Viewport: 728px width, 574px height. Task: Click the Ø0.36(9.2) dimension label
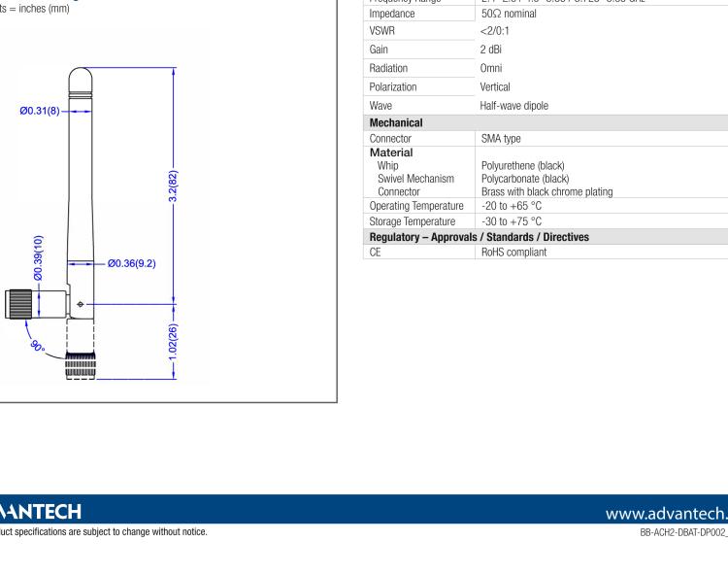tap(132, 262)
